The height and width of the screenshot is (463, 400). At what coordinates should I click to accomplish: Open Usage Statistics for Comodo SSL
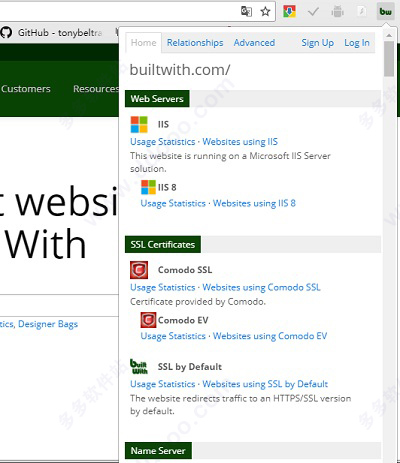(163, 287)
